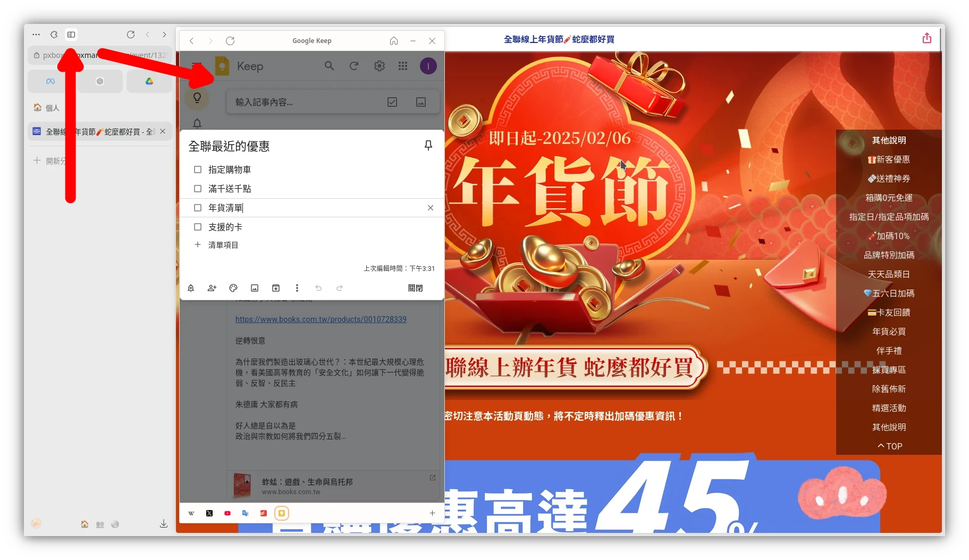
Task: Open the pinned ChatGPT tab
Action: click(x=100, y=81)
